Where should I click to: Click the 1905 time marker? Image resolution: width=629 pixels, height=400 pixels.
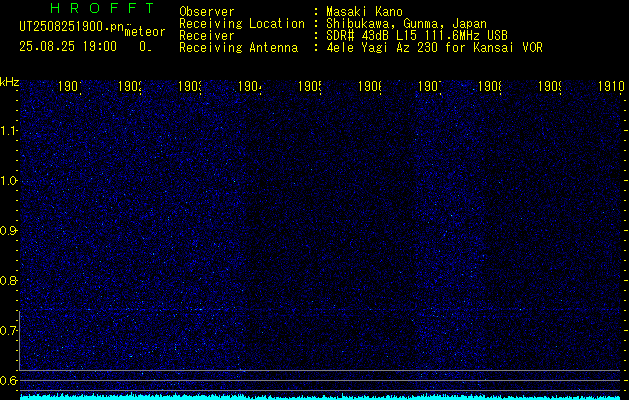[310, 87]
